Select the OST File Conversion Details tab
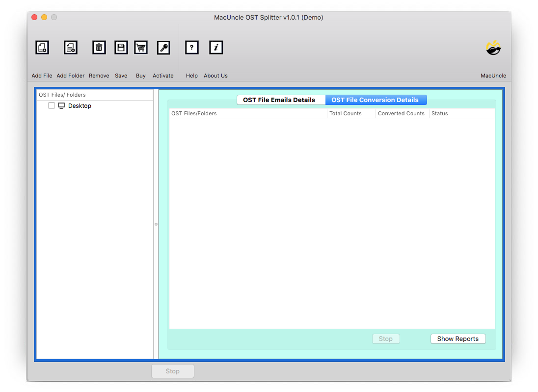Image resolution: width=538 pixels, height=392 pixels. pos(375,100)
